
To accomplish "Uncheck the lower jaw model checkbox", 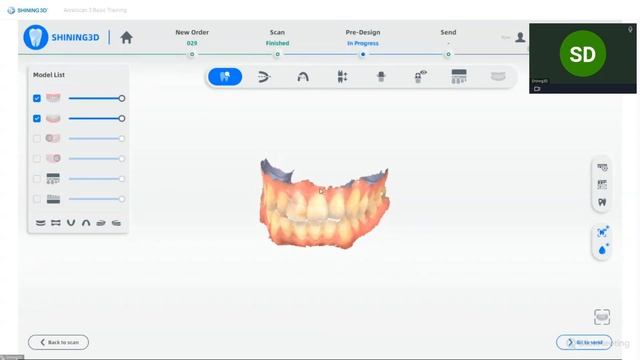I will tap(37, 118).
